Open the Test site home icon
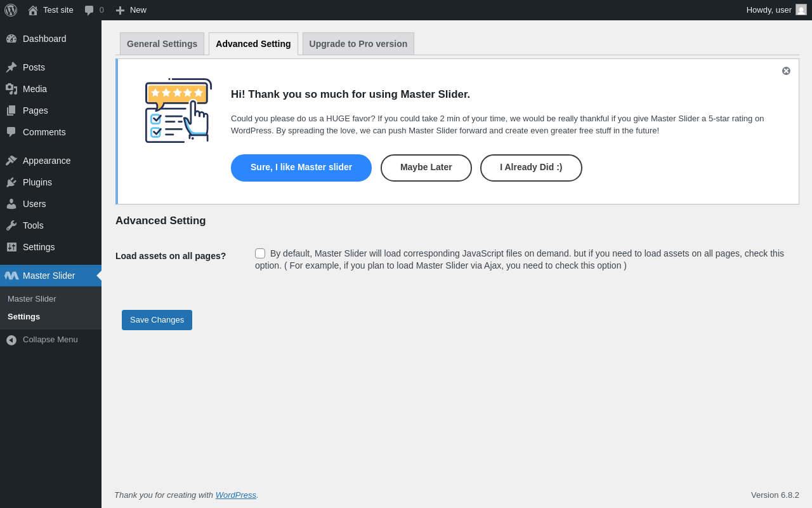 [33, 10]
